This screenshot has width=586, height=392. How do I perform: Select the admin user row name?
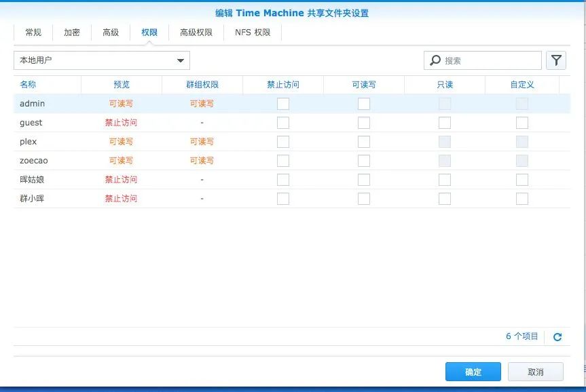coord(32,104)
